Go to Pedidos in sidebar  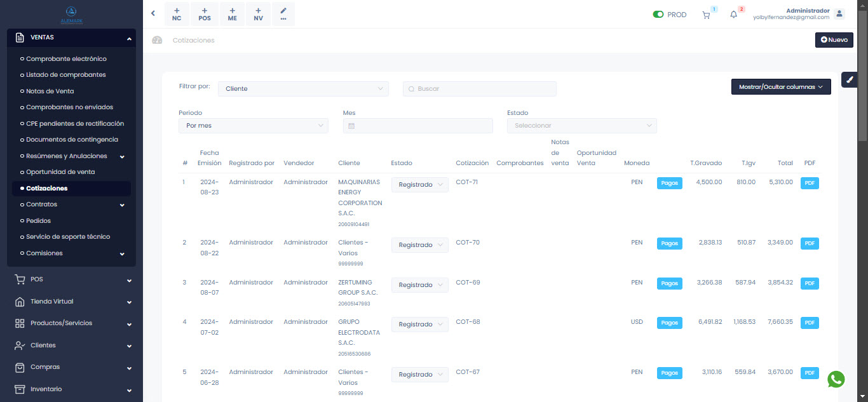tap(38, 220)
